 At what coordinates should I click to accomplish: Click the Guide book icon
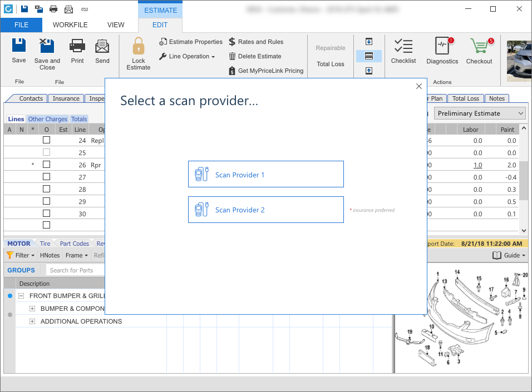click(x=497, y=255)
